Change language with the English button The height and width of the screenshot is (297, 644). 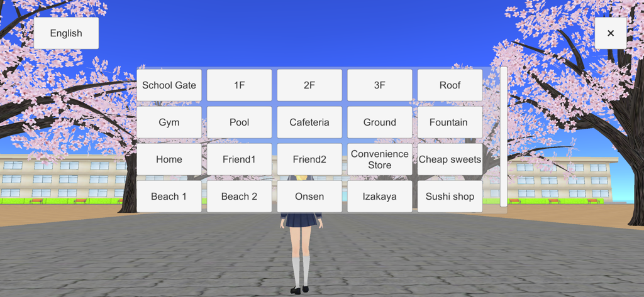point(66,33)
